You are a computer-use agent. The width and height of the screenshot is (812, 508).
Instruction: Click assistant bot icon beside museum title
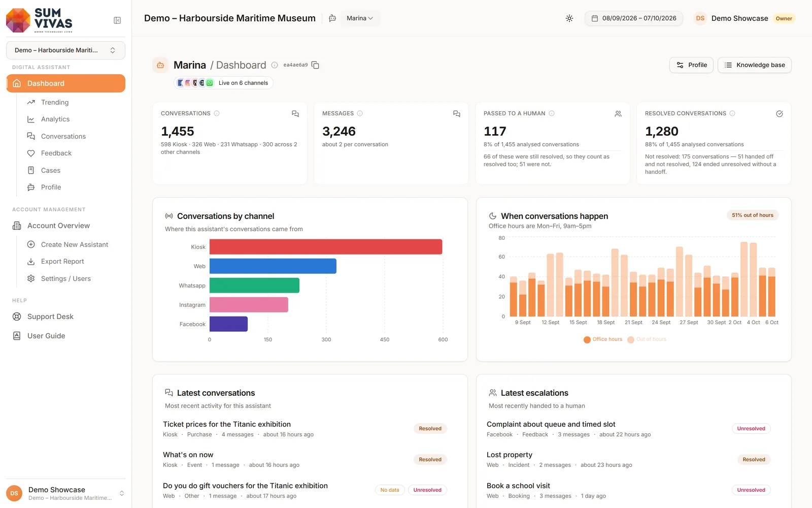click(332, 18)
